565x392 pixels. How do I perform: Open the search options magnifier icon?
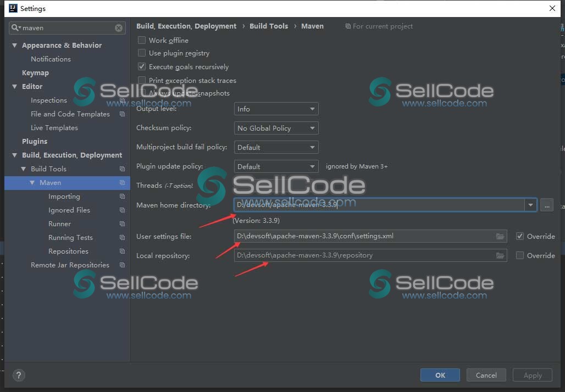coord(15,27)
